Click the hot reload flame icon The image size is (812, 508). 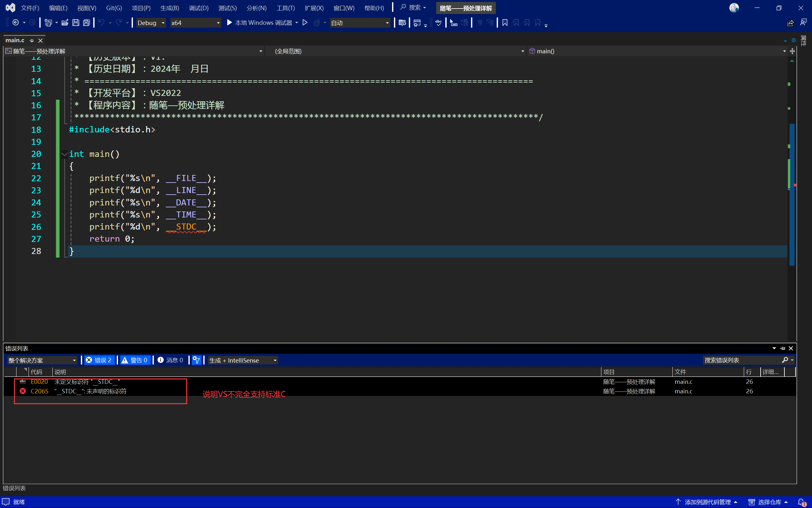click(x=317, y=23)
